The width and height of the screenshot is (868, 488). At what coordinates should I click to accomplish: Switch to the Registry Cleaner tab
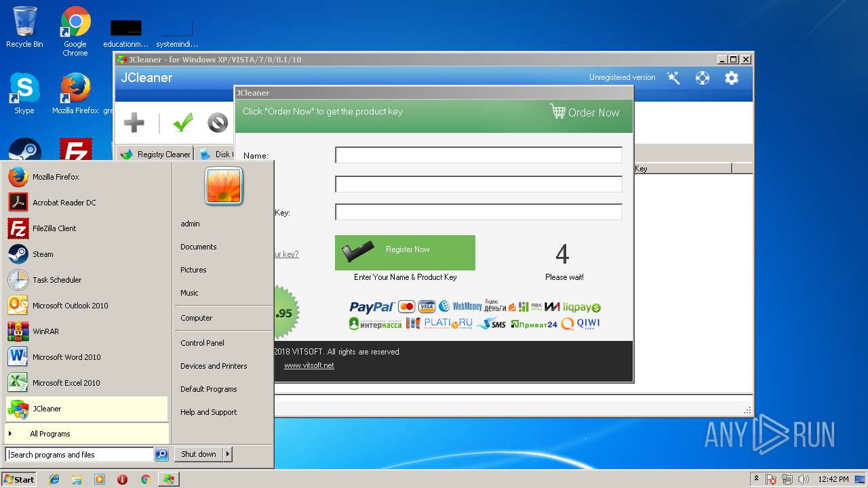pyautogui.click(x=155, y=154)
